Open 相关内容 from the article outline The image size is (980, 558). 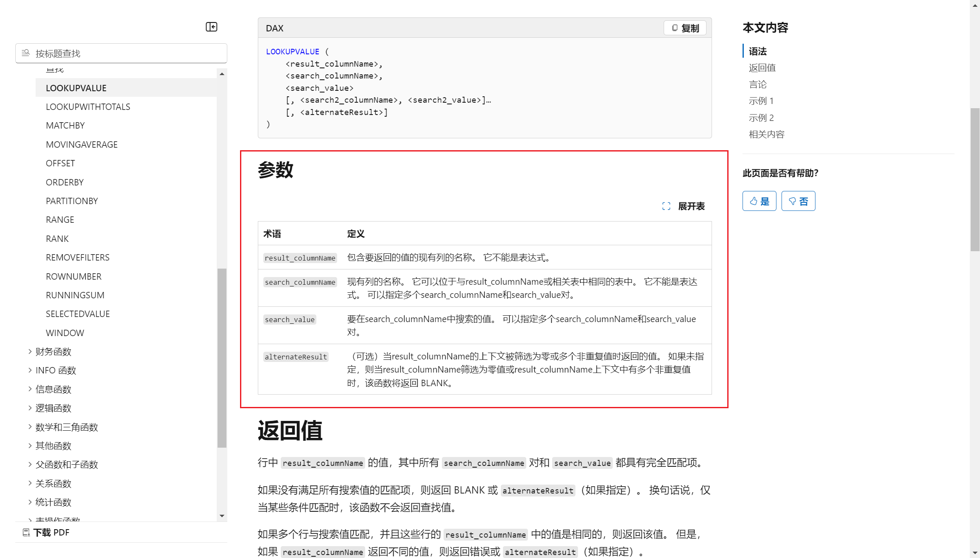point(766,135)
